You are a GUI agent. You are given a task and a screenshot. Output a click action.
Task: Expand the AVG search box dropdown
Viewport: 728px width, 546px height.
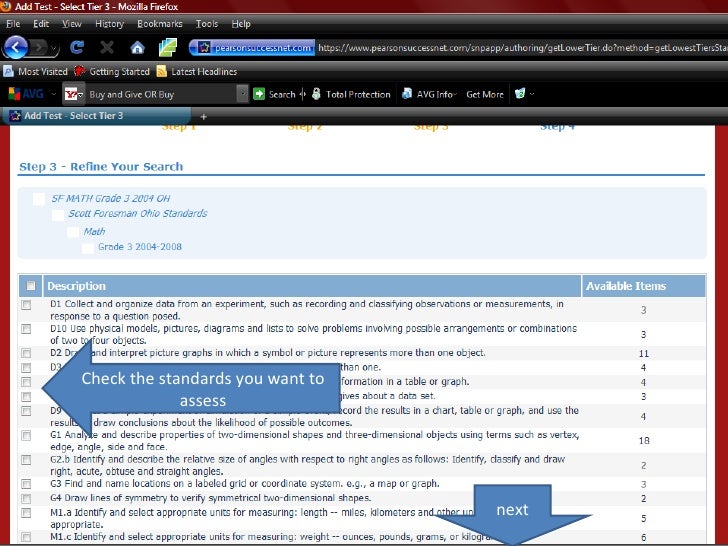[242, 94]
